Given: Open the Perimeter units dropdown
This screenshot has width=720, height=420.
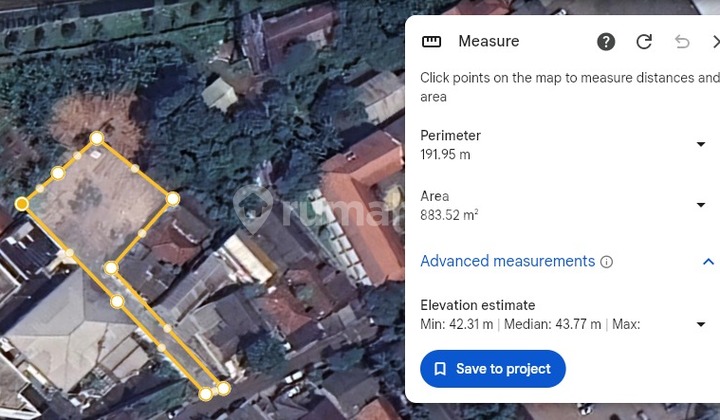Looking at the screenshot, I should (x=701, y=145).
